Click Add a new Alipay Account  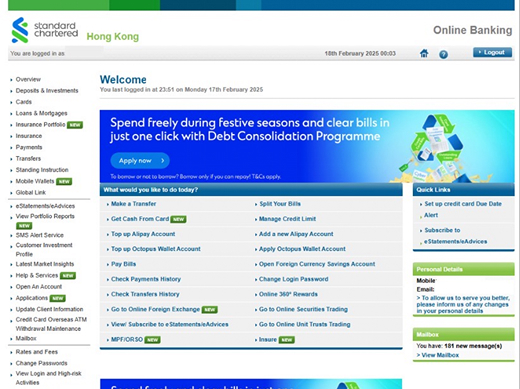296,234
